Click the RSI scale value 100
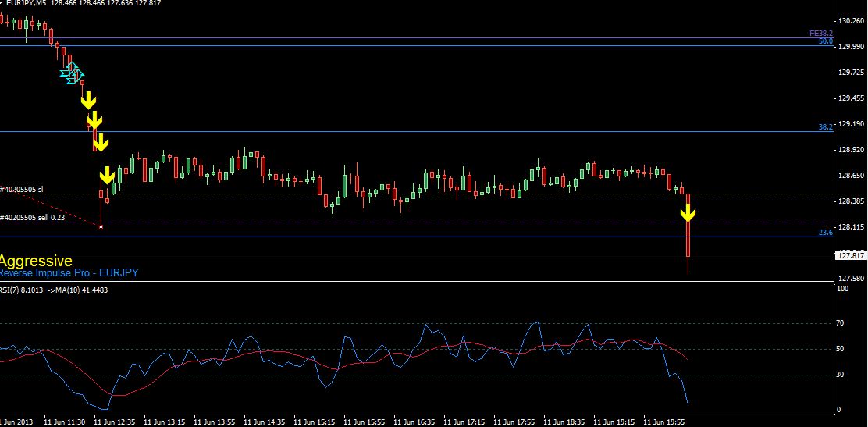The height and width of the screenshot is (427, 868). tap(842, 289)
